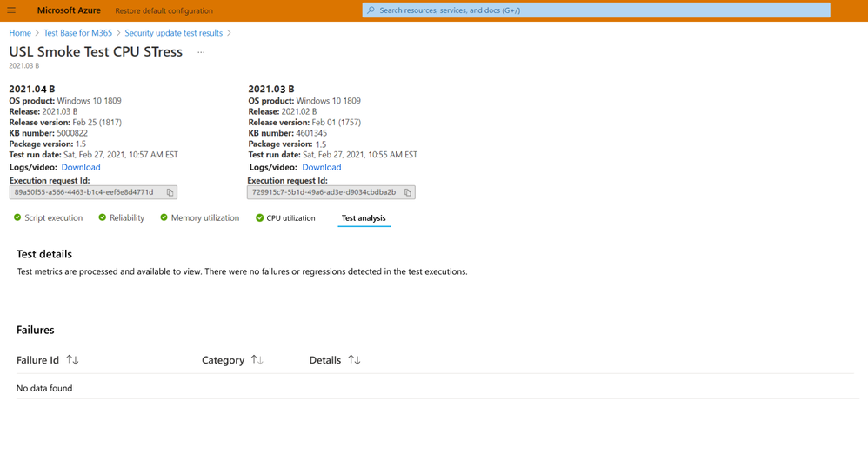The image size is (868, 468).
Task: Click release version Feb 01 (1757)
Action: (336, 123)
